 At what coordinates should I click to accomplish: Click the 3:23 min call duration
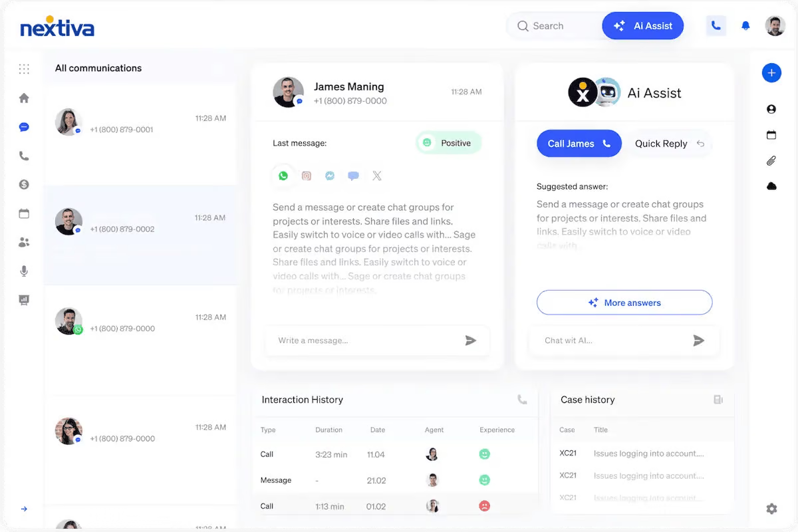(x=331, y=455)
